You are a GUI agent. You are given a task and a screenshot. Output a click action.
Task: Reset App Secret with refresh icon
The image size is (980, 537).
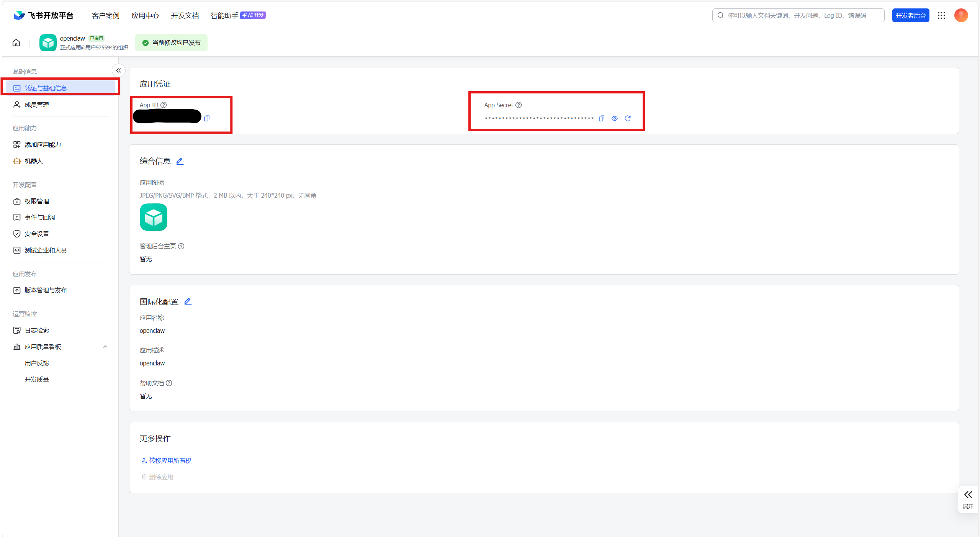(627, 118)
